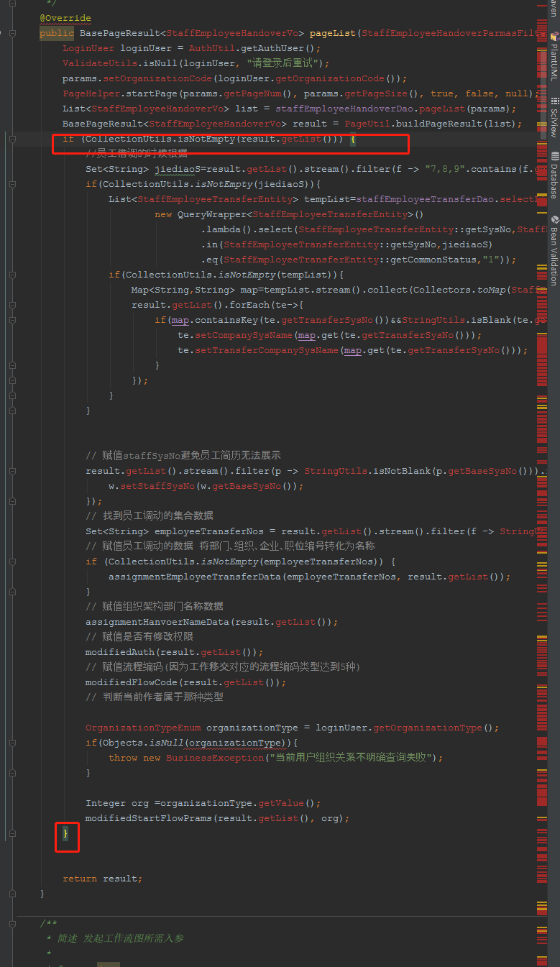Click 'tempList' in the List declaration

point(327,199)
